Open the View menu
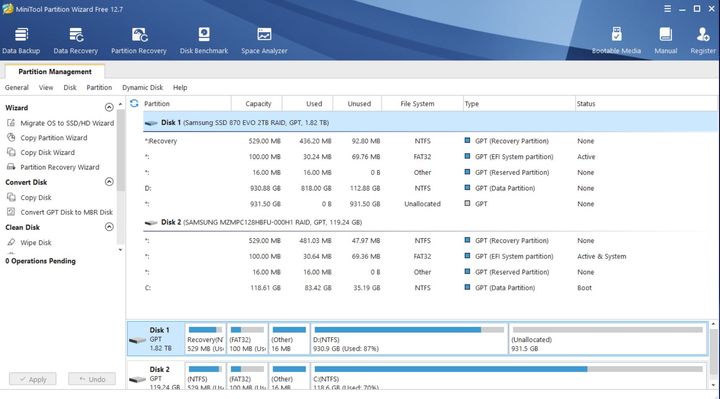720x399 pixels. [46, 87]
